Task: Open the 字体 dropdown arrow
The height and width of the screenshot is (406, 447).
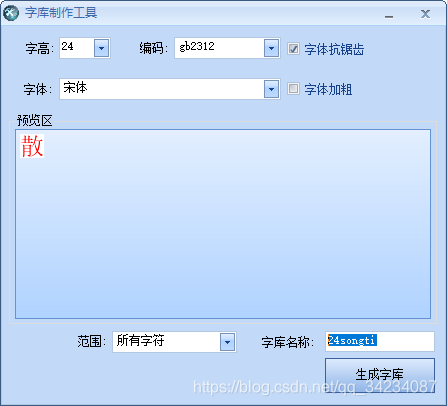Action: pyautogui.click(x=271, y=89)
